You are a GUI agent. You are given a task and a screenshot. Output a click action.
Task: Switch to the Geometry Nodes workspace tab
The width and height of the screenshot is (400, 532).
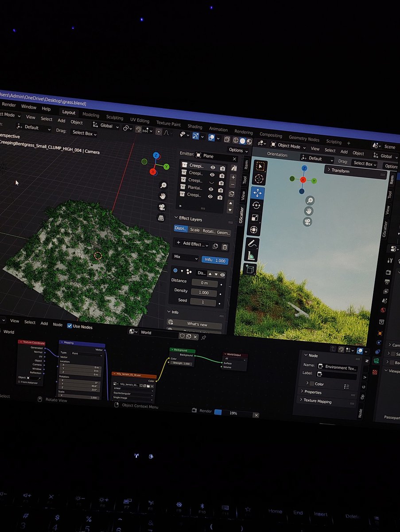(304, 139)
